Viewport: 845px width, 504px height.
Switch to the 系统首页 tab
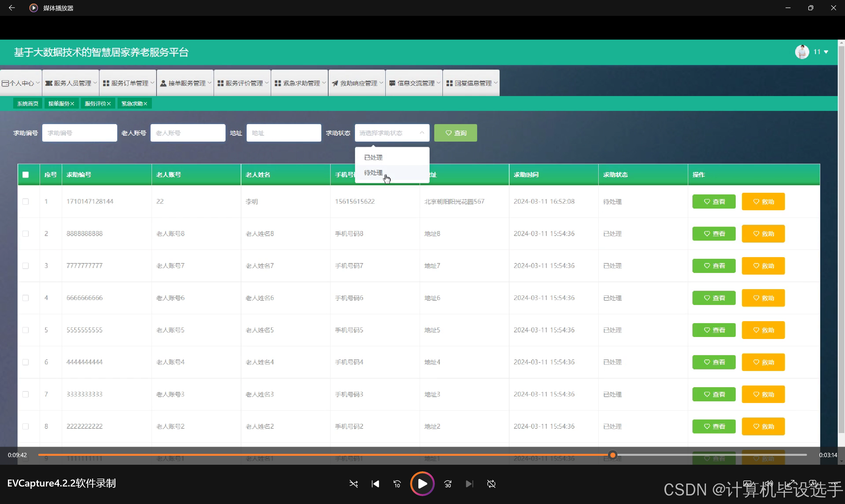coord(27,104)
